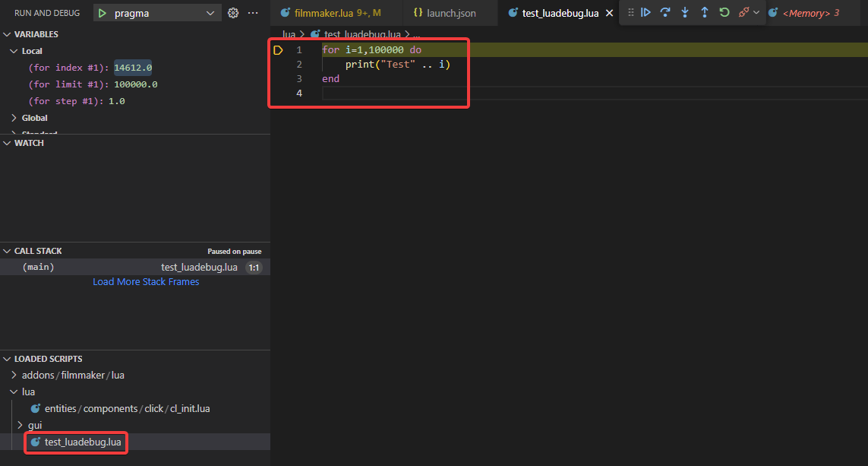This screenshot has width=868, height=466.
Task: Click the debug toolbar overflow ellipsis
Action: pyautogui.click(x=253, y=13)
